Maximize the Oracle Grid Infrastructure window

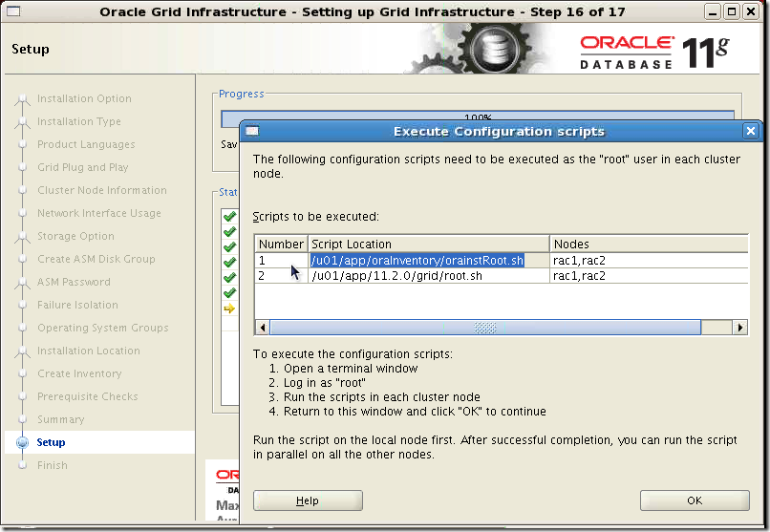[x=732, y=11]
